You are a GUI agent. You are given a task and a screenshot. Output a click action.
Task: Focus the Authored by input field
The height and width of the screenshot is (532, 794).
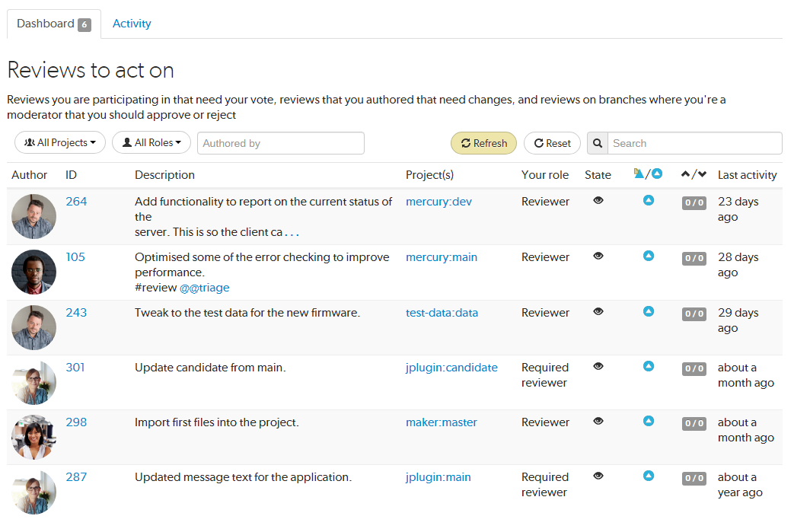pyautogui.click(x=281, y=143)
